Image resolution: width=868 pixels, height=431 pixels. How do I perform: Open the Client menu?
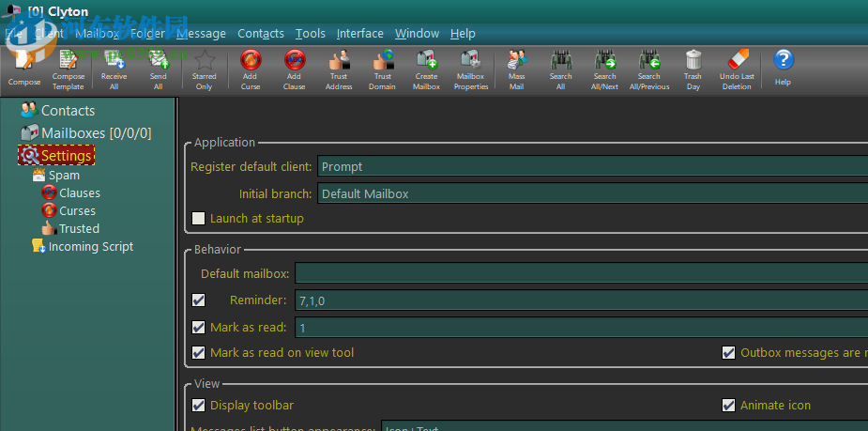coord(50,33)
